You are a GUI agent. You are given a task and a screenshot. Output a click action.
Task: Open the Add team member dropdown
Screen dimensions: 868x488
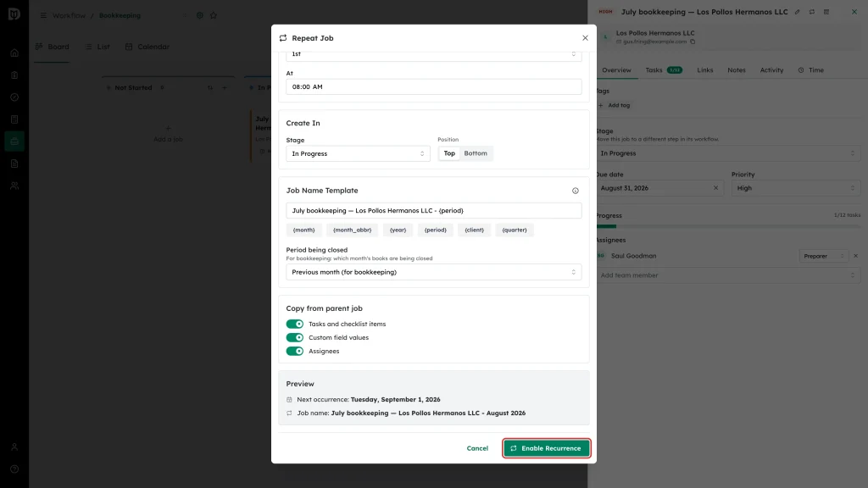pos(727,275)
